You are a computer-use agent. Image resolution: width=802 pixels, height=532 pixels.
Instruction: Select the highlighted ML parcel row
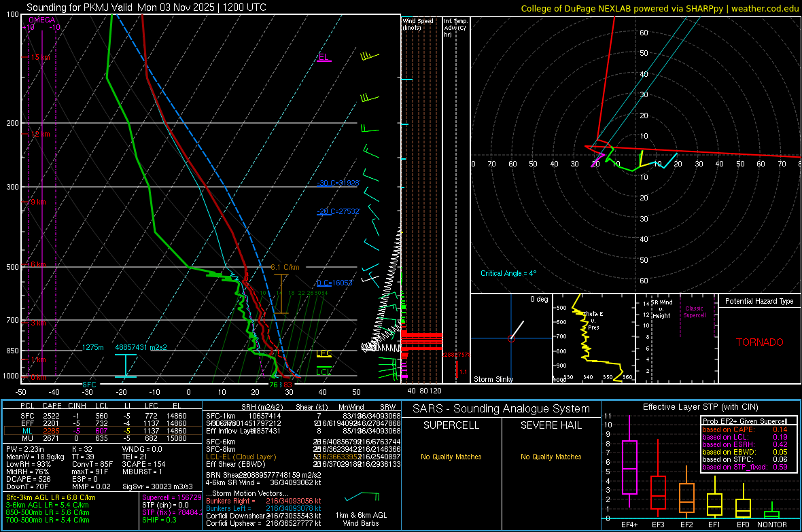(x=103, y=431)
